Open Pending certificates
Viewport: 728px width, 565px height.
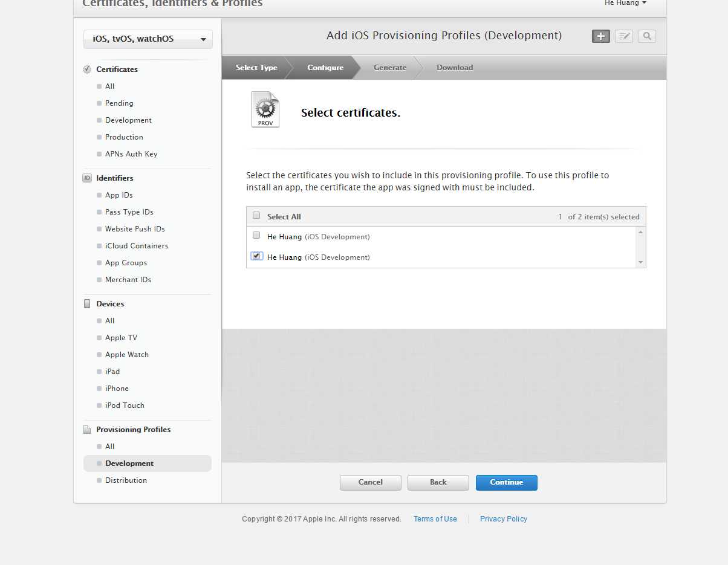pyautogui.click(x=119, y=103)
